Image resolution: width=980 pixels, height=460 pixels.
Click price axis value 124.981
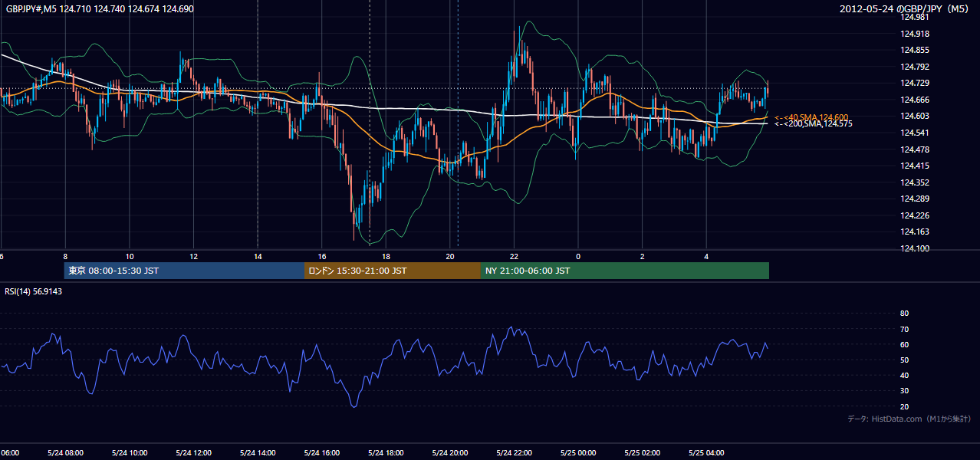click(915, 17)
